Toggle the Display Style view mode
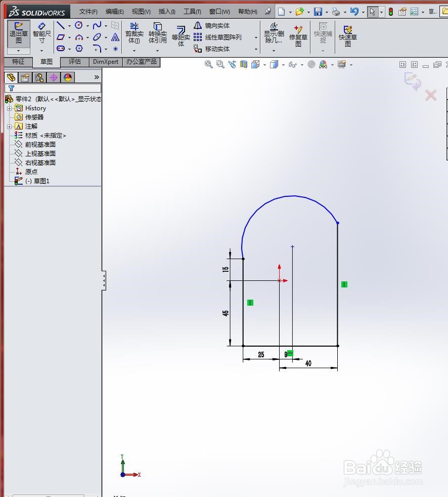Screen dimensions: 448x497 [273, 64]
